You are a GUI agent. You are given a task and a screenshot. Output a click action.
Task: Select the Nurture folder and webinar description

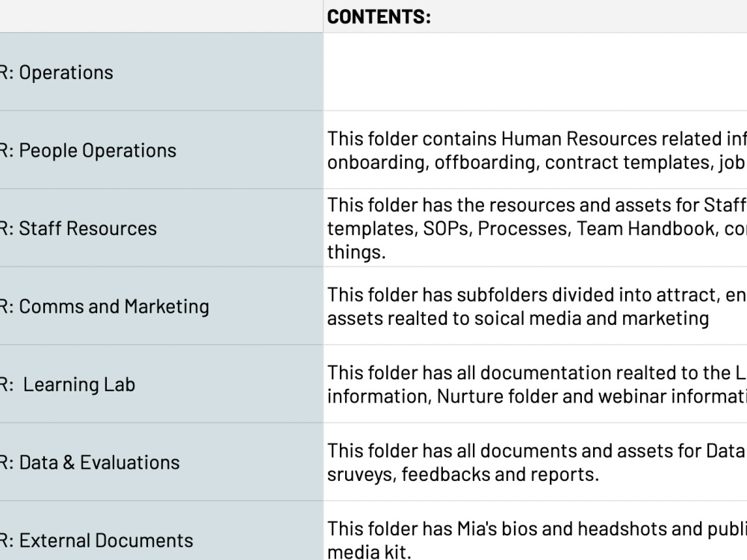[x=535, y=385]
